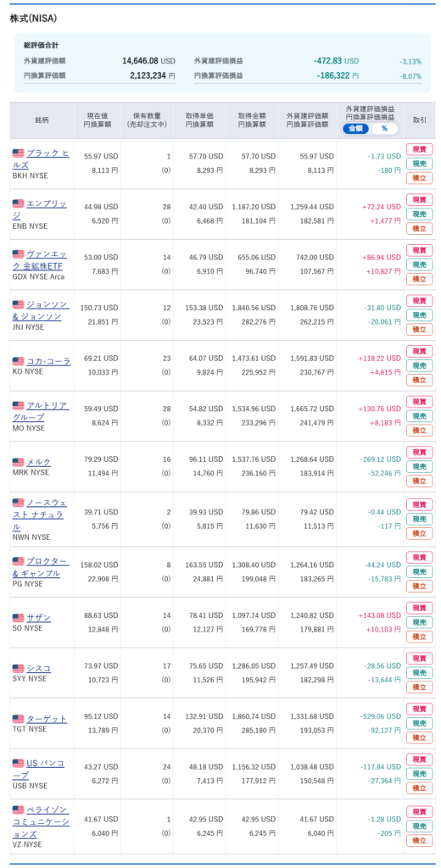Image resolution: width=441 pixels, height=868 pixels.
Task: Click the US flag icon beside エンブリッジ
Action: pyautogui.click(x=19, y=203)
